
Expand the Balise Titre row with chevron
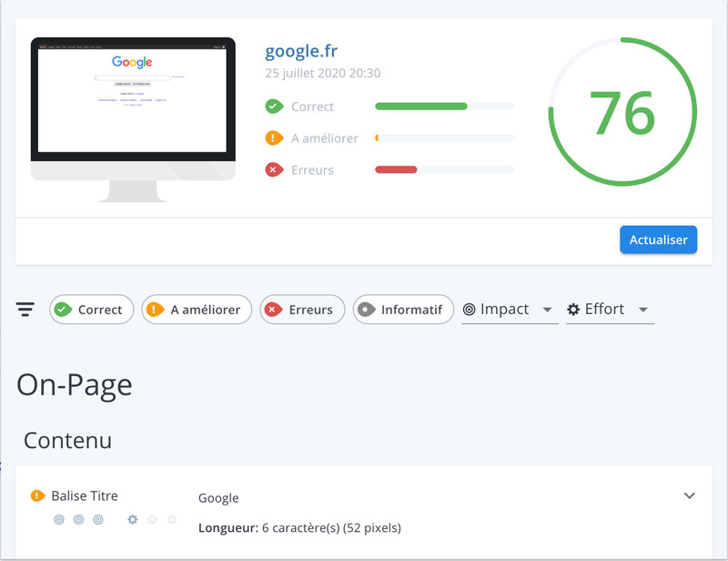coord(690,496)
